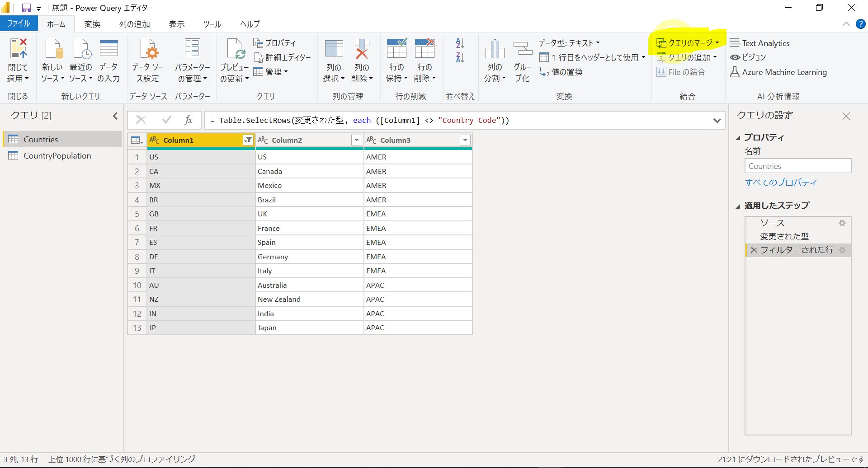Select the Countries query
The width and height of the screenshot is (868, 468).
point(62,139)
